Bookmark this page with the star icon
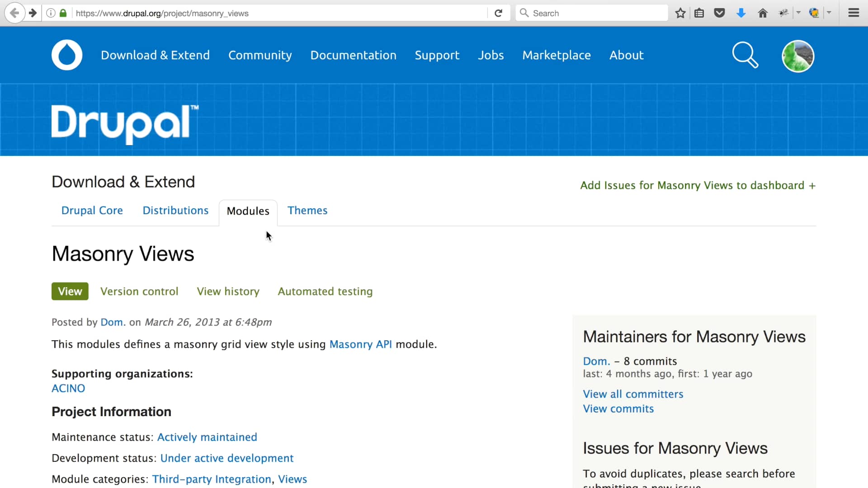Screen dimensions: 868x488 [680, 13]
